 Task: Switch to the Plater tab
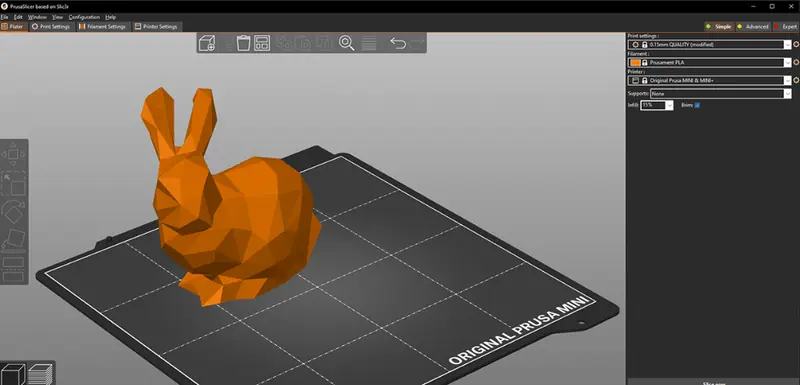tap(13, 27)
